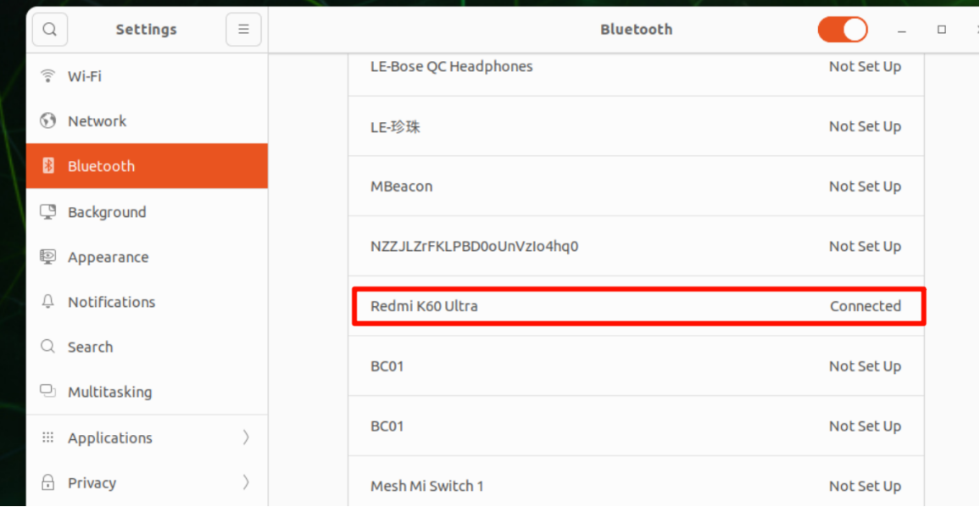The image size is (980, 507).
Task: Select the LE-Bose QC Headphones device
Action: (636, 67)
